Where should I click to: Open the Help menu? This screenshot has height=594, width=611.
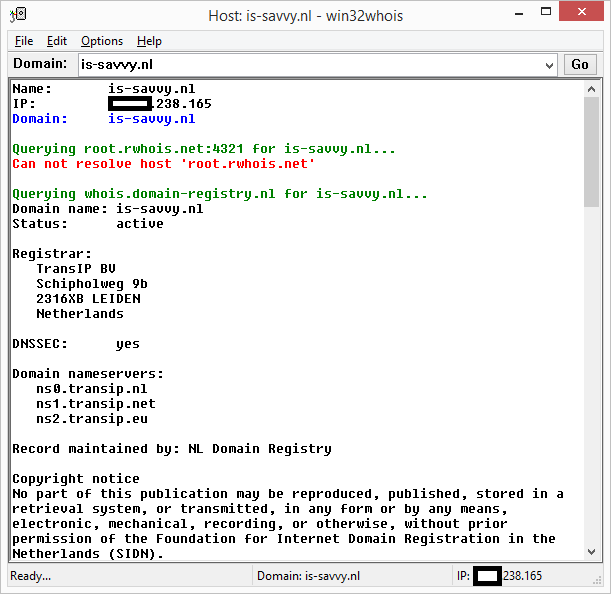(149, 41)
